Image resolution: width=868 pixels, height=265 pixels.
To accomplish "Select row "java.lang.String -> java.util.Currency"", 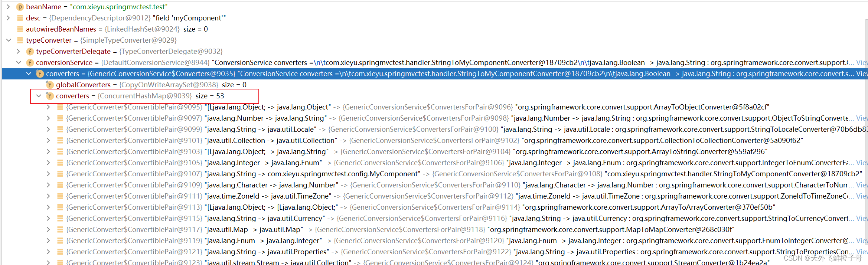I will 265,218.
